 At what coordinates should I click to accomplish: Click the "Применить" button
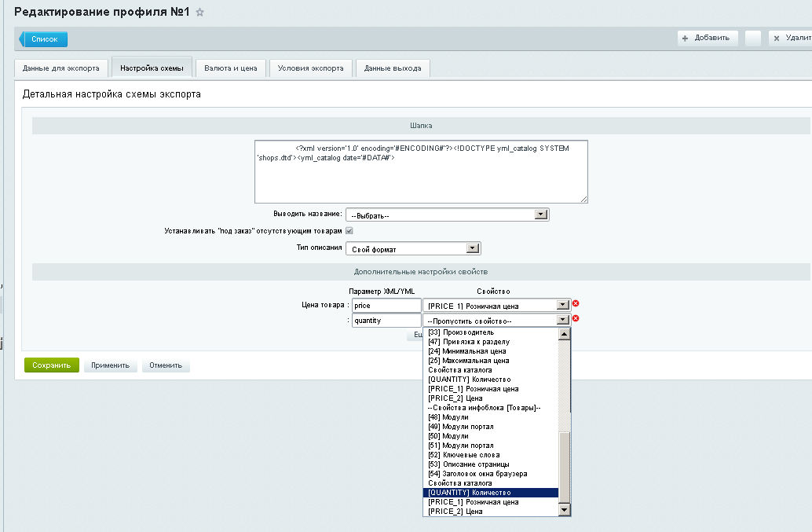pyautogui.click(x=111, y=365)
